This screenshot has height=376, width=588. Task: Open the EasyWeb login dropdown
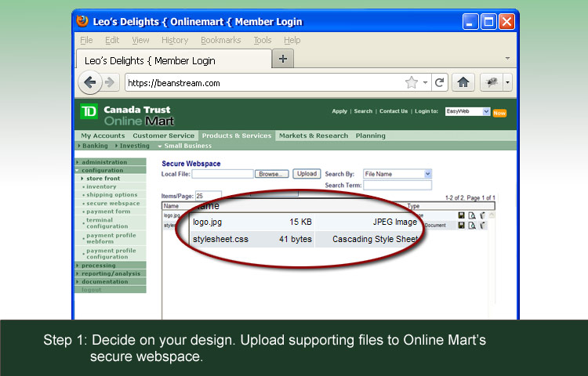(486, 111)
